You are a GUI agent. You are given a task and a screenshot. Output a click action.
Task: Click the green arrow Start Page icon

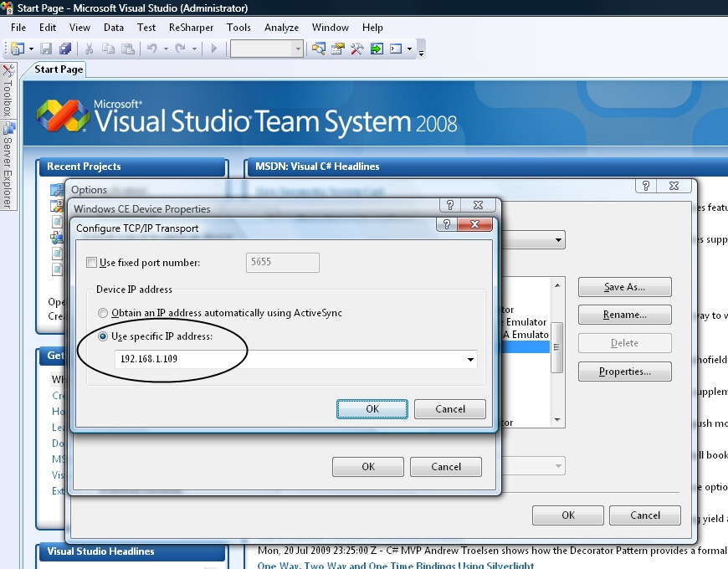coord(377,49)
